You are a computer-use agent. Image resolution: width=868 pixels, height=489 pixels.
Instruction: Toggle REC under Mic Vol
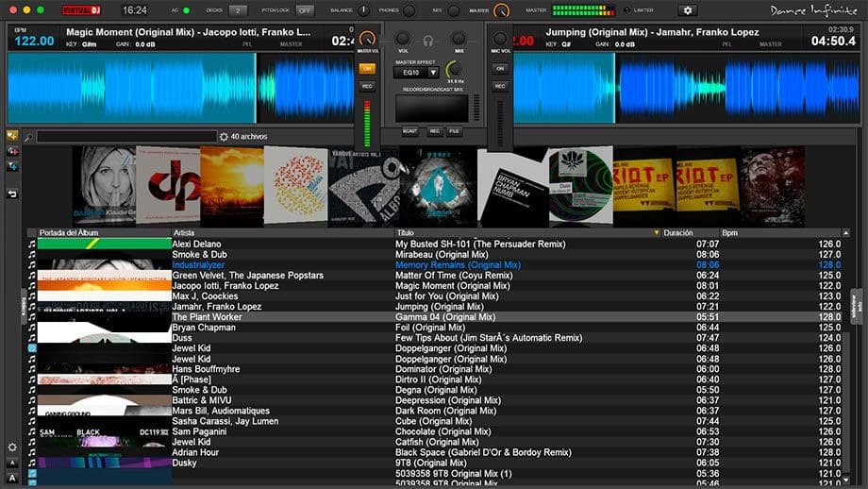500,87
